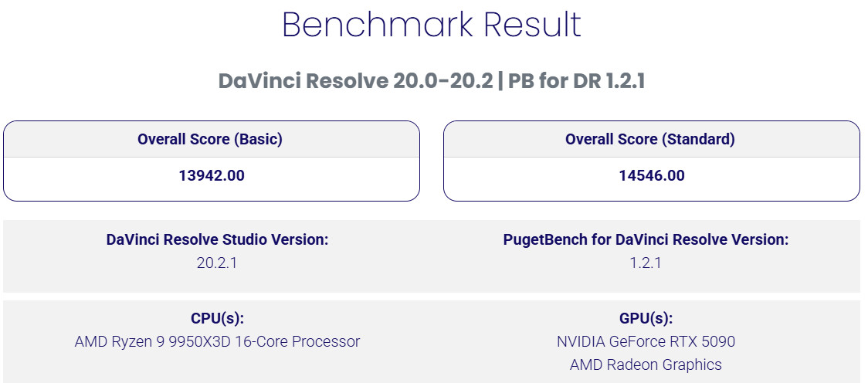Click the word "Benchmark" in the page title
Image resolution: width=868 pixels, height=383 pixels.
pos(378,25)
